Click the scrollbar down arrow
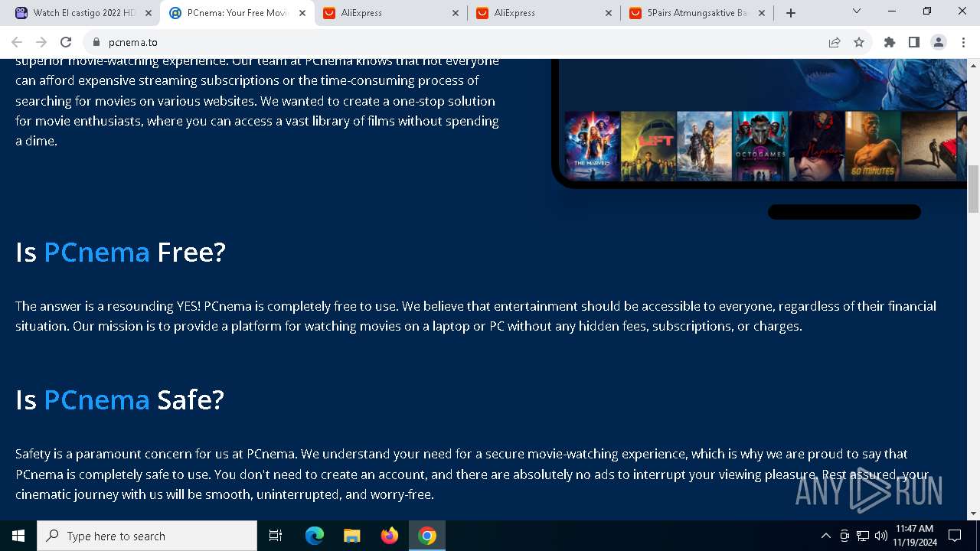The width and height of the screenshot is (980, 551). (974, 514)
